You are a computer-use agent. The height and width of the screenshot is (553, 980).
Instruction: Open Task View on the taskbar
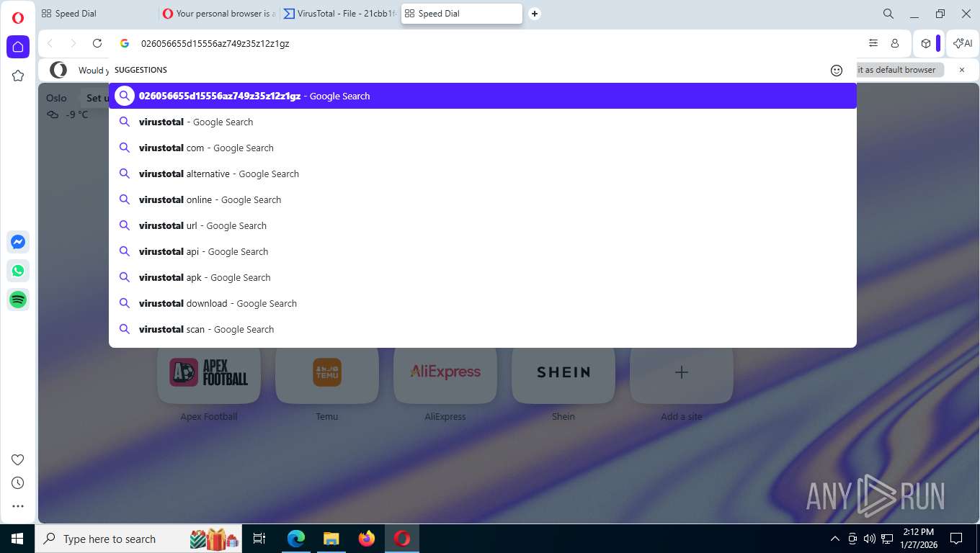tap(260, 539)
